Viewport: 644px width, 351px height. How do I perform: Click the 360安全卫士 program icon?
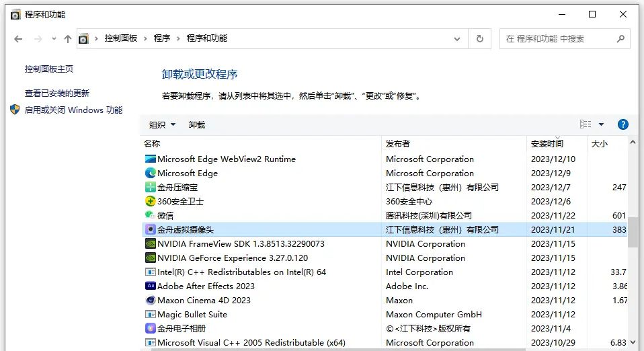click(x=151, y=202)
